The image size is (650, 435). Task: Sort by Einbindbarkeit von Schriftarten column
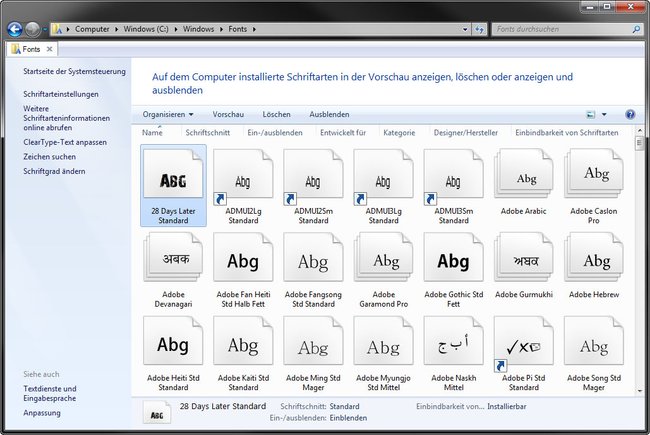tap(567, 133)
